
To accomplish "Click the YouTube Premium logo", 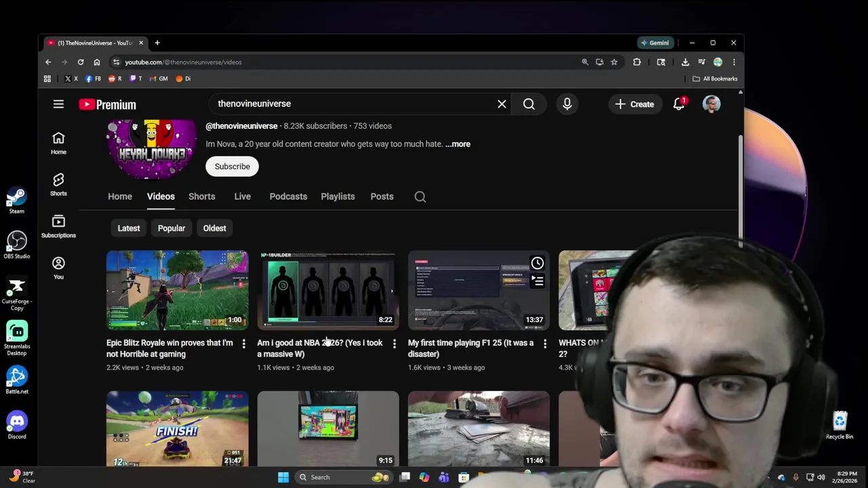I will [x=107, y=104].
